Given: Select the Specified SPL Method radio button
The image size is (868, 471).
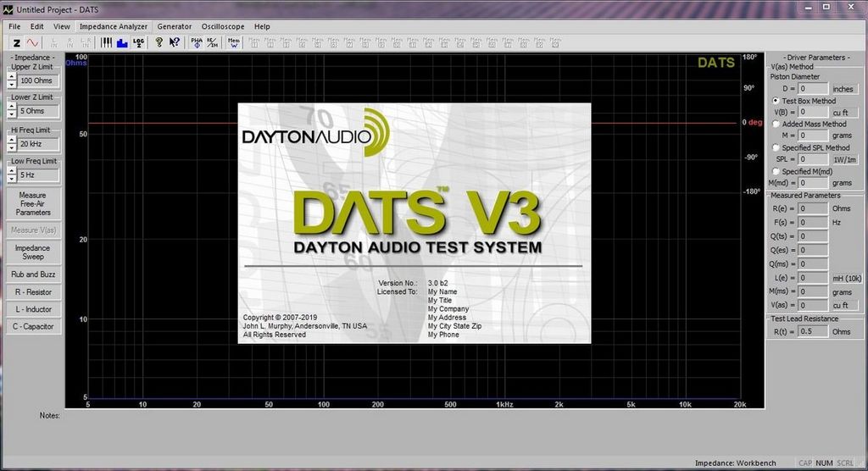Looking at the screenshot, I should click(x=776, y=147).
